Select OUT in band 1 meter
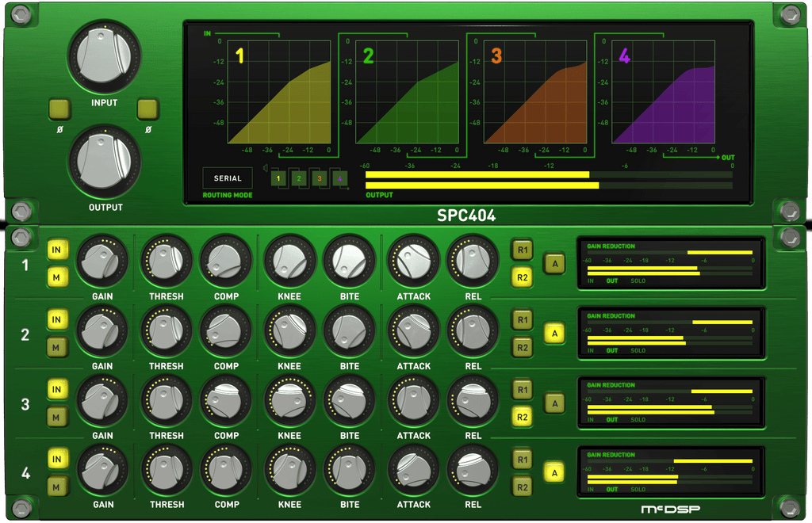812x523 pixels. pos(612,281)
